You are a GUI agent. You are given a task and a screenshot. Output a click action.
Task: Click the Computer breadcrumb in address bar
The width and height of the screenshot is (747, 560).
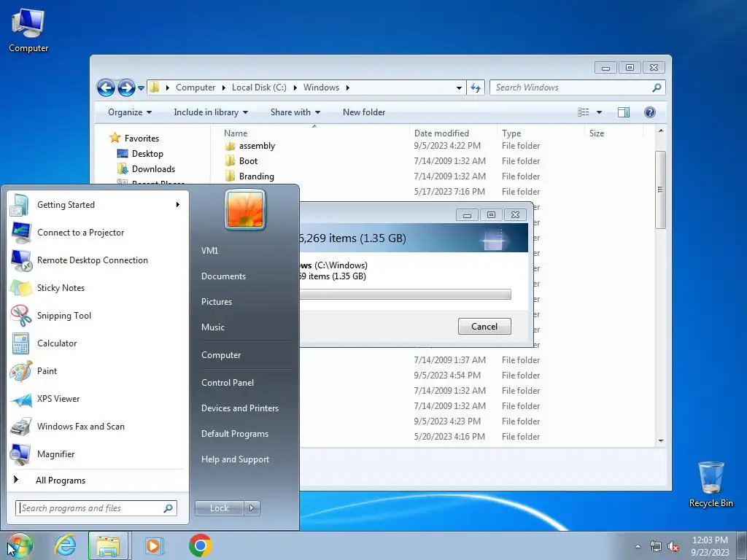(x=196, y=87)
